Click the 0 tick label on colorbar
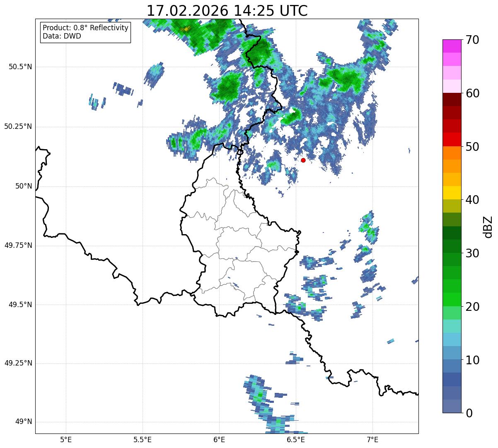Screen dimensions: 498x448 coord(469,413)
